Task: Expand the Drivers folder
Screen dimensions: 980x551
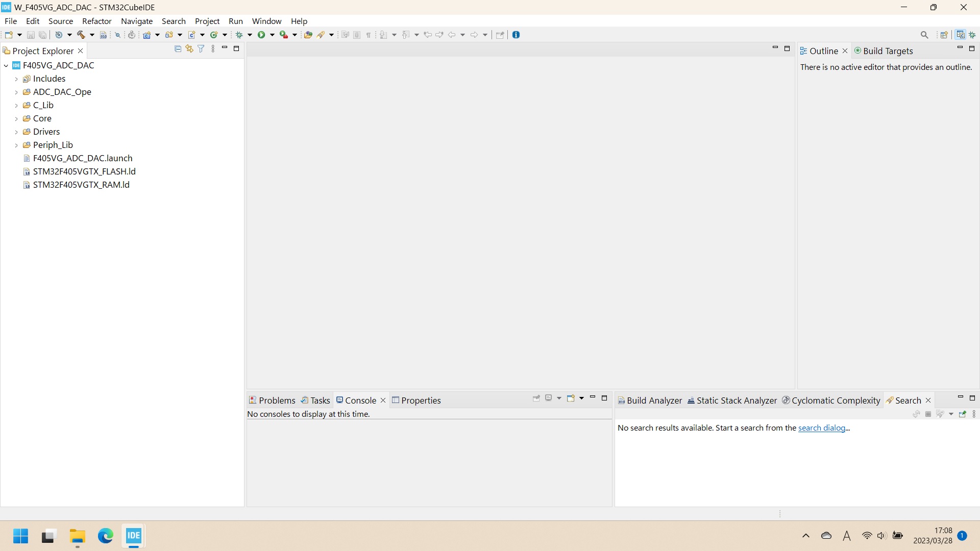Action: (15, 131)
